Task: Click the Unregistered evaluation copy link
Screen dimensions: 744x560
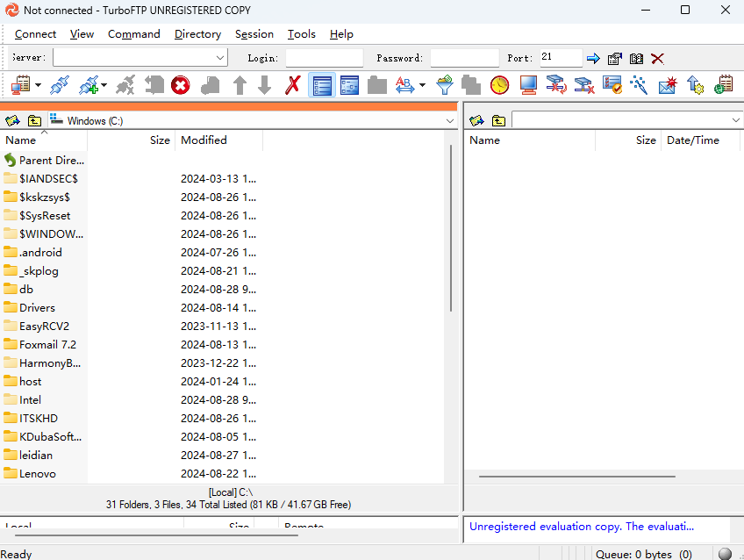Action: (x=581, y=527)
